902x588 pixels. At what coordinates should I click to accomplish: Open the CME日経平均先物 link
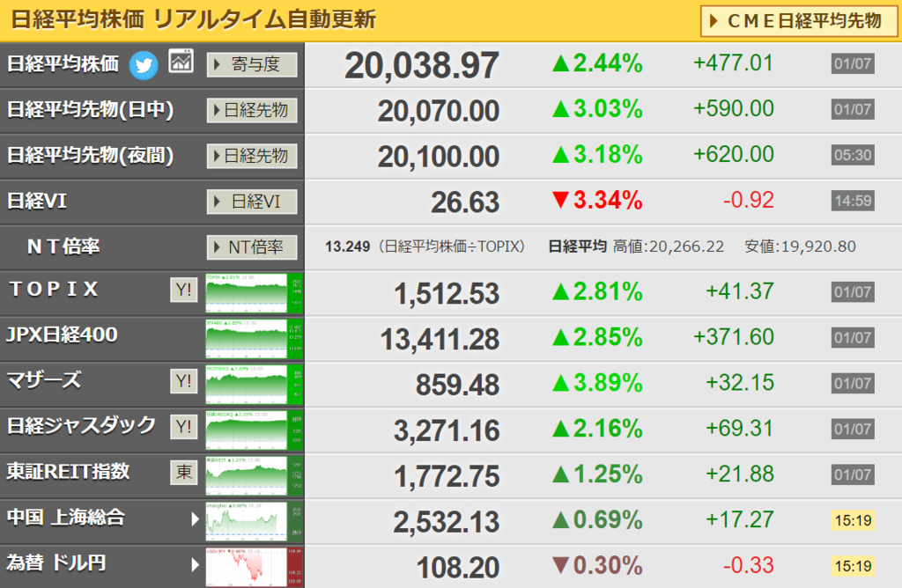798,21
